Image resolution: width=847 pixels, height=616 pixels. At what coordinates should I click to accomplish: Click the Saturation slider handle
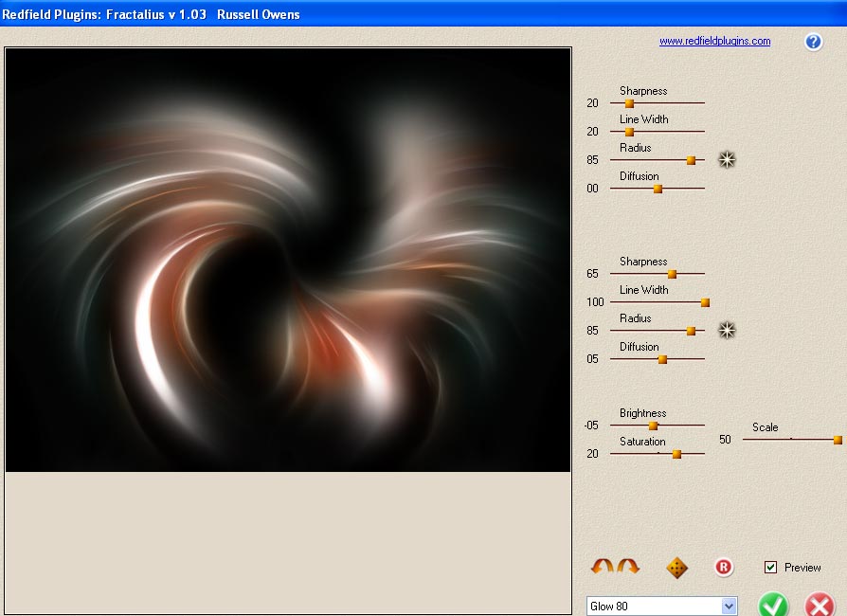[x=676, y=454]
